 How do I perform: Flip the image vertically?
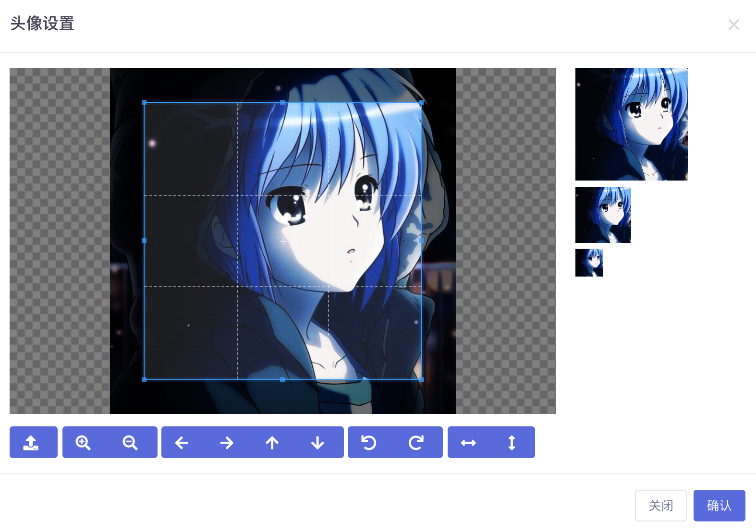512,442
